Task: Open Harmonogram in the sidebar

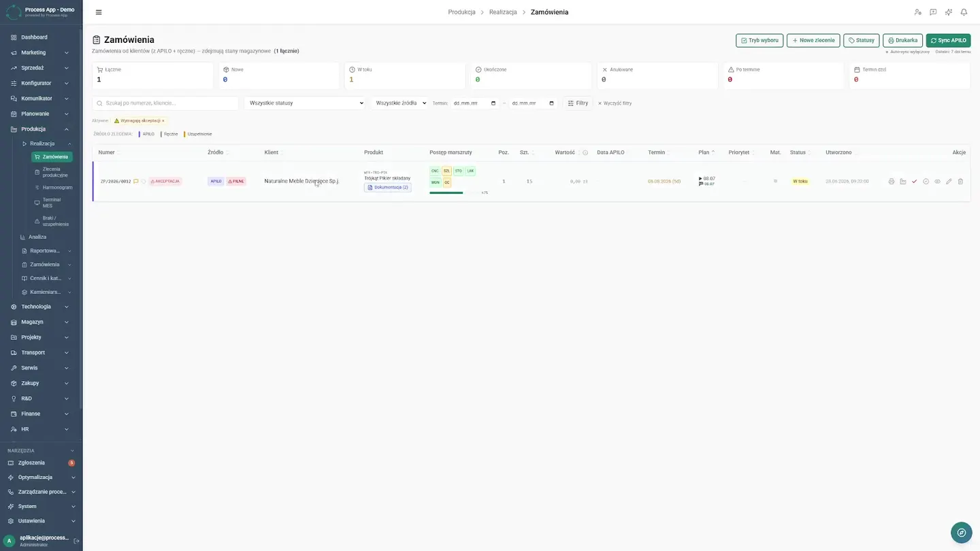Action: 52,187
